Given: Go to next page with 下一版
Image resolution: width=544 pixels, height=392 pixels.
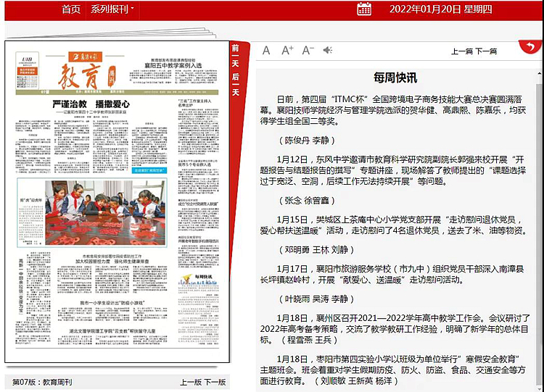Looking at the screenshot, I should pyautogui.click(x=215, y=383).
